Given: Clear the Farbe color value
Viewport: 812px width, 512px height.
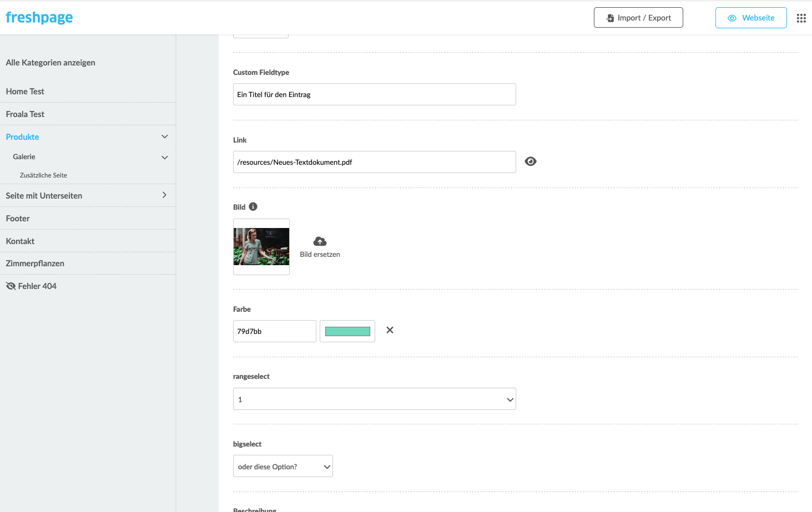Looking at the screenshot, I should point(390,330).
